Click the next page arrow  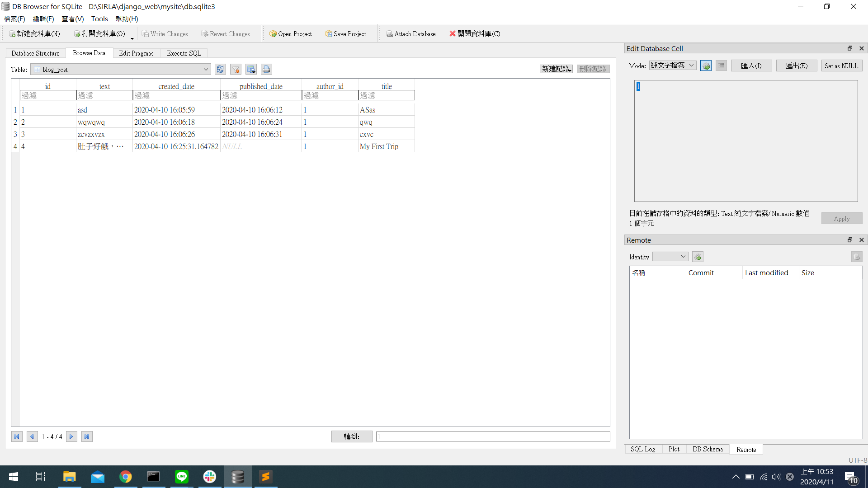(x=71, y=436)
